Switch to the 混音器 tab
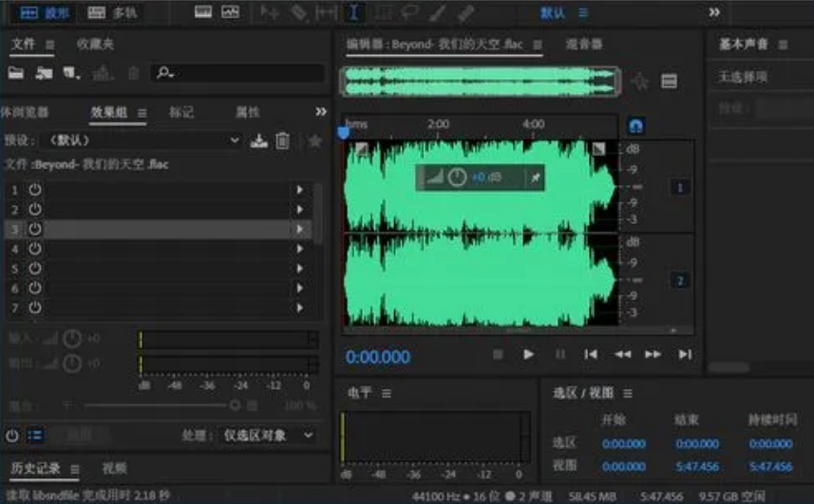 (x=584, y=45)
